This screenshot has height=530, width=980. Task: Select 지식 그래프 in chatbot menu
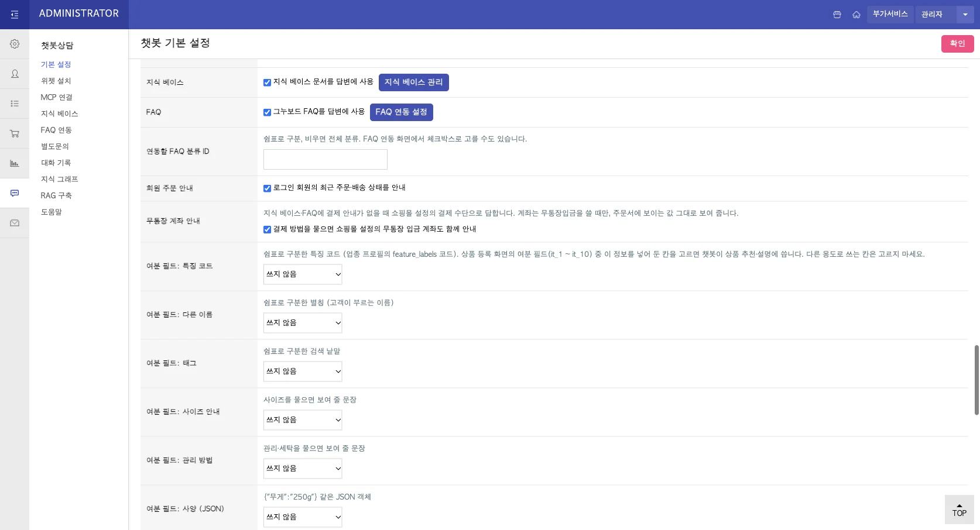[59, 179]
